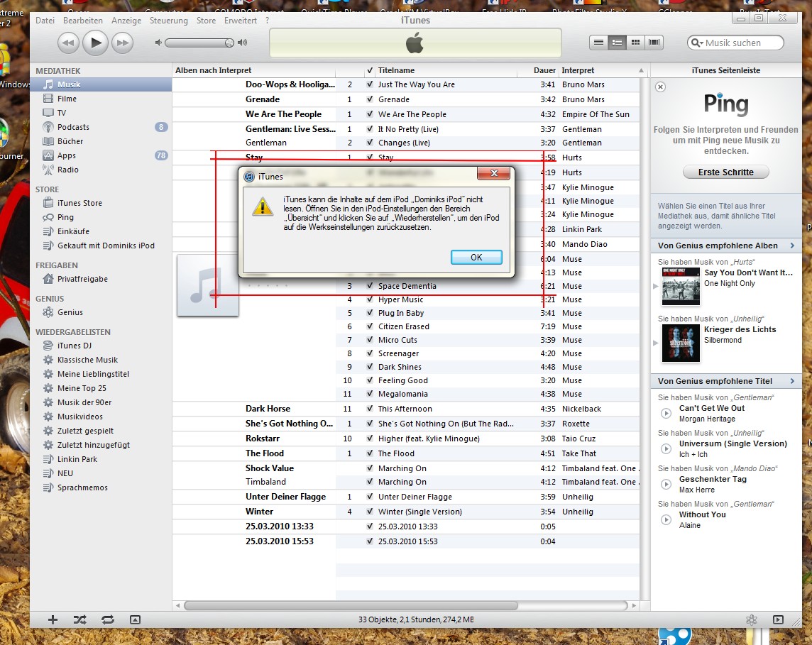The height and width of the screenshot is (645, 812).
Task: Uncheck the Megalomania track checkbox
Action: (370, 393)
